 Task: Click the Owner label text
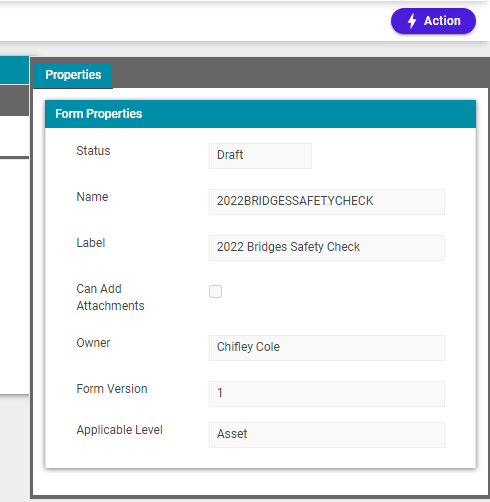click(93, 343)
